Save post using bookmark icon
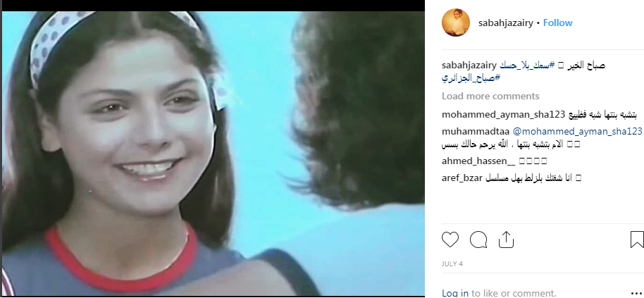 coord(637,240)
